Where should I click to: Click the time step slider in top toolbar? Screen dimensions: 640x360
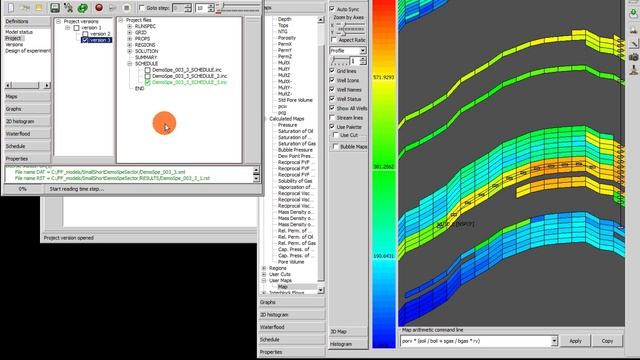pos(239,7)
